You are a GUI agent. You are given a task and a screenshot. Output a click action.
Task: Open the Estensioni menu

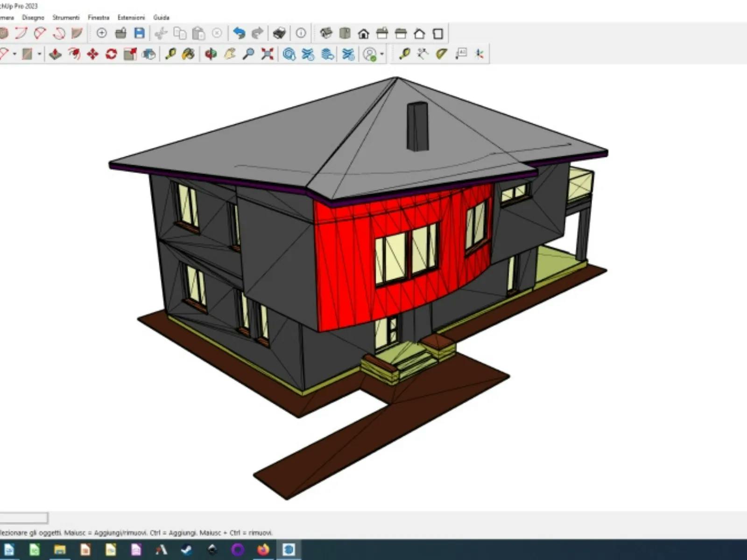pos(131,17)
